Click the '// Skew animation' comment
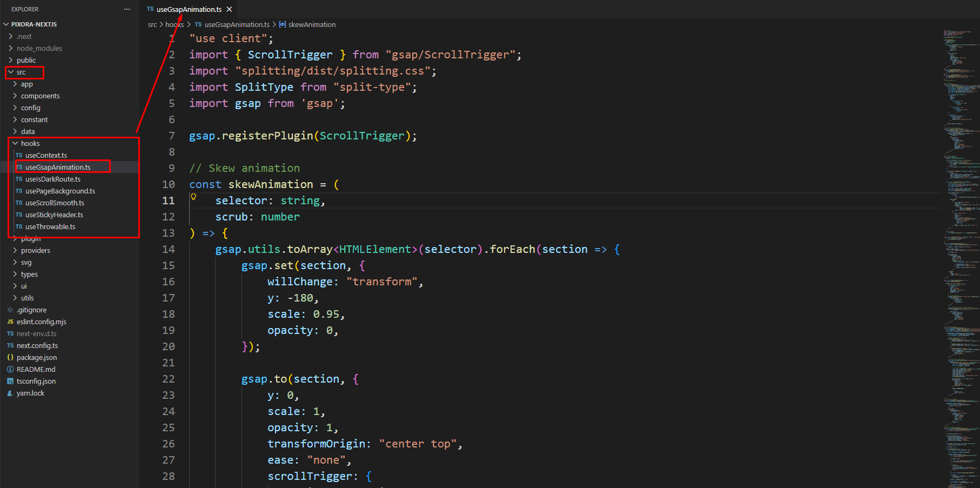Screen dimensions: 980x488 click(x=244, y=168)
